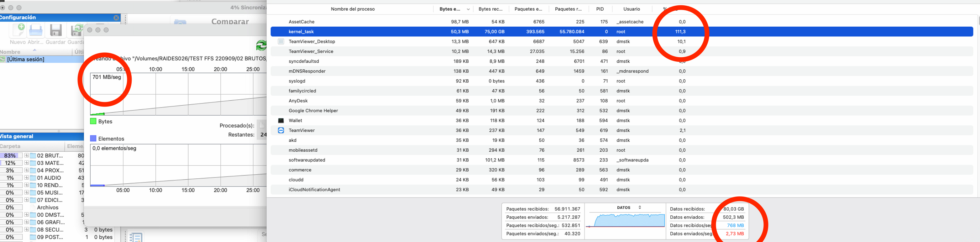The width and height of the screenshot is (980, 242).
Task: Select the kernel_task process row
Action: tap(622, 32)
